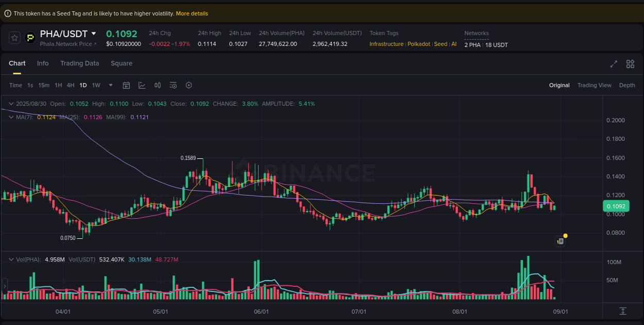This screenshot has width=644, height=325.
Task: Select the line chart style icon
Action: point(142,85)
